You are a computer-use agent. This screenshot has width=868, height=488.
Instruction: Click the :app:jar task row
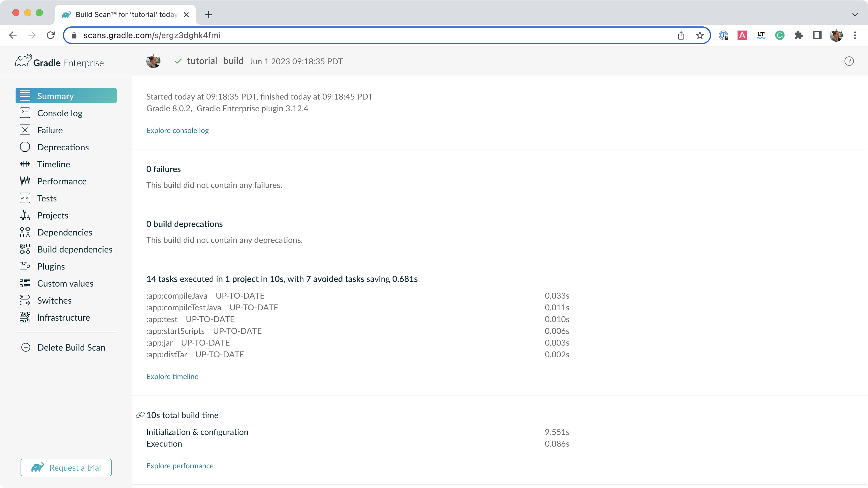coord(358,342)
